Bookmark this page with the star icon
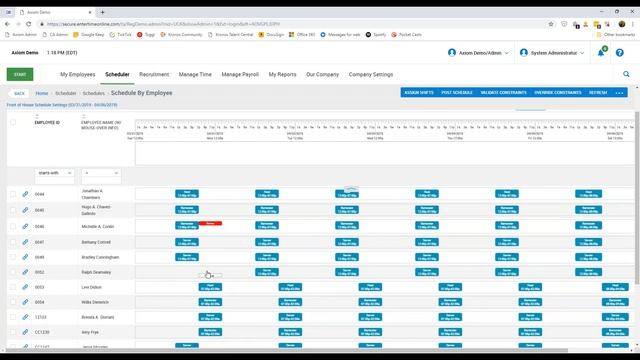The width and height of the screenshot is (640, 360). coord(551,24)
